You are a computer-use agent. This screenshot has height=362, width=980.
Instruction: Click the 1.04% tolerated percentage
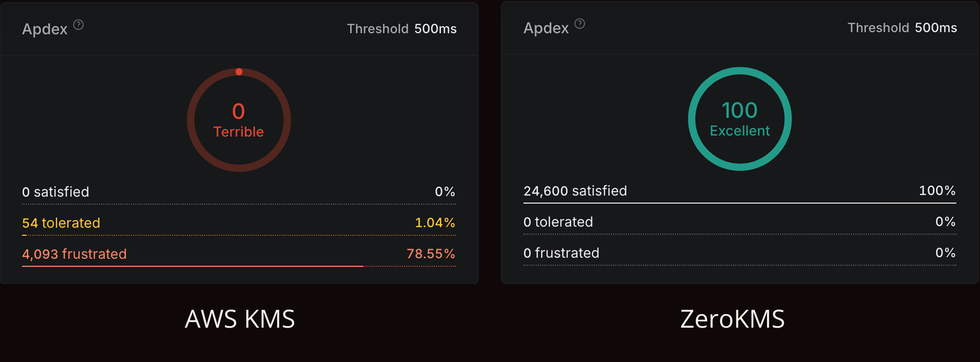(x=435, y=223)
